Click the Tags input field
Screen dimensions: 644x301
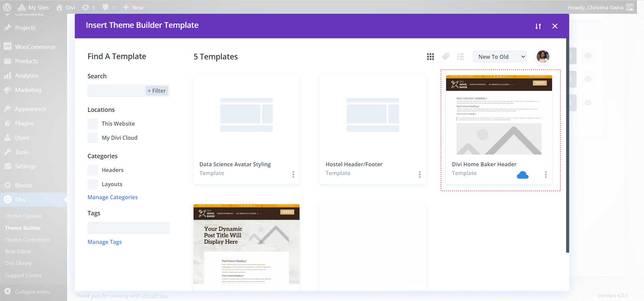(x=128, y=228)
